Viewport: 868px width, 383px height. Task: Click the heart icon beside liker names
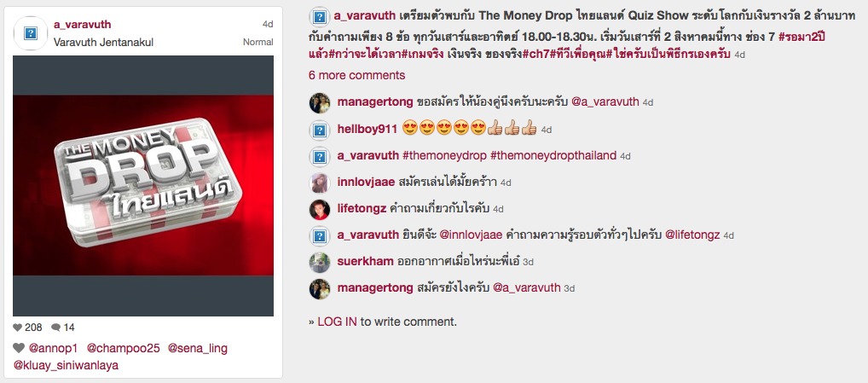point(19,348)
